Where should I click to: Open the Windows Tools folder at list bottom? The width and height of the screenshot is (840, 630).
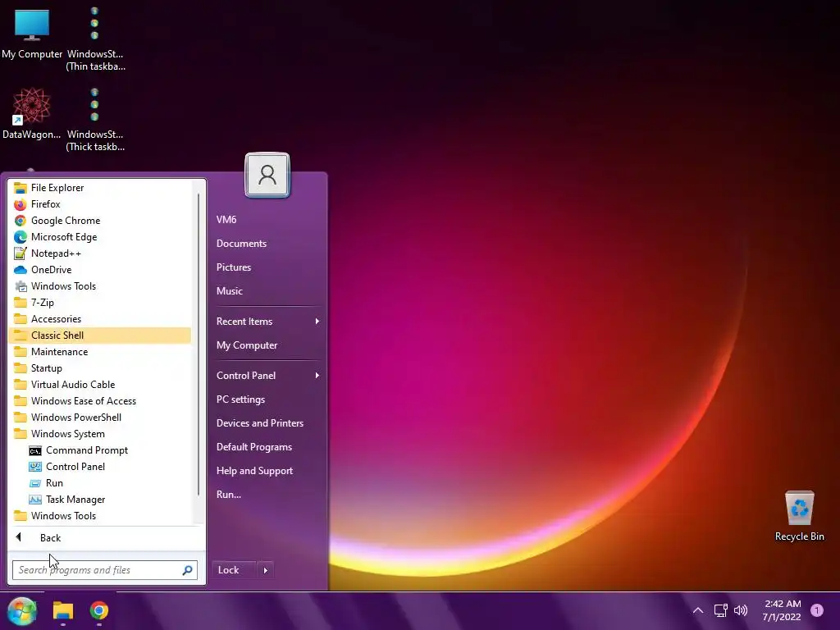coord(100,516)
